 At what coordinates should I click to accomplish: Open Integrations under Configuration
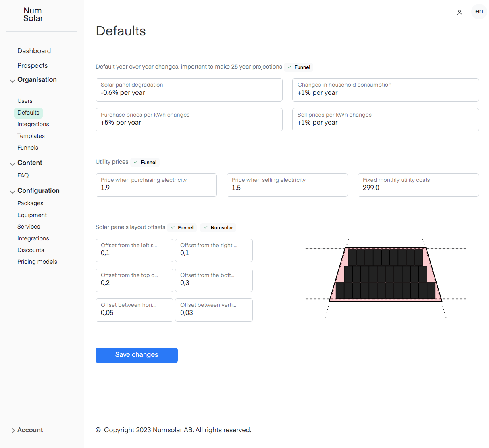tap(33, 238)
